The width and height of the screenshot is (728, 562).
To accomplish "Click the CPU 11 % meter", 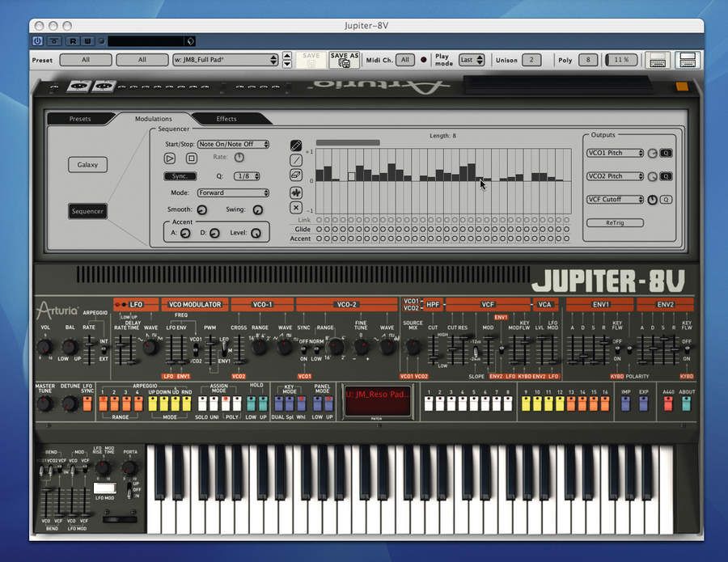I will point(621,60).
